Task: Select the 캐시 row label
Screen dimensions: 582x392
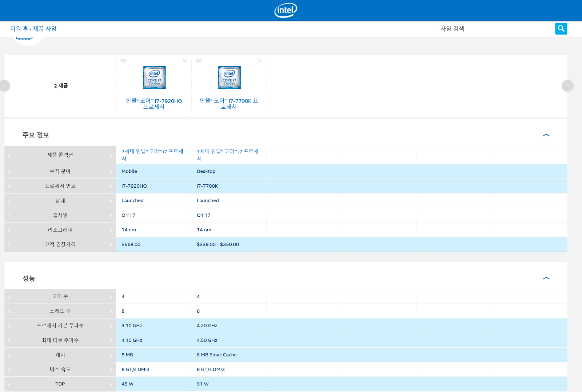Action: (x=60, y=355)
